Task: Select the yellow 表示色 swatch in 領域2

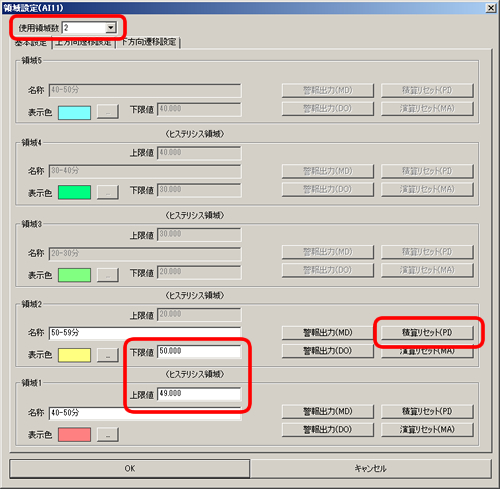Action: (74, 355)
